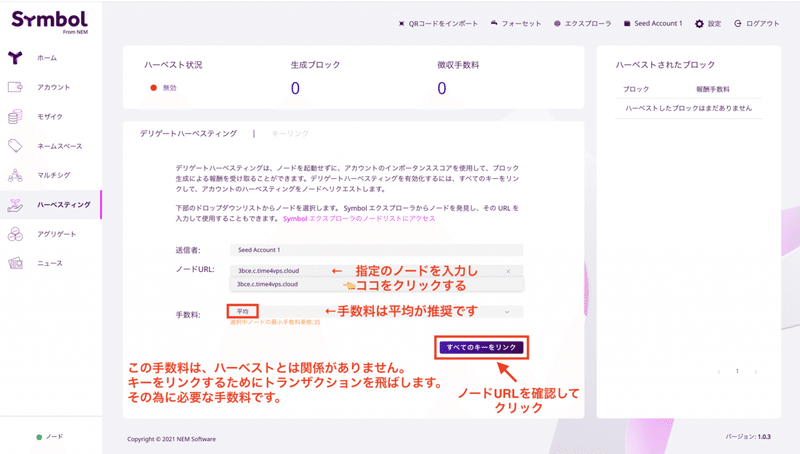Click the 報酬手数料 column header
The image size is (800, 454).
713,89
